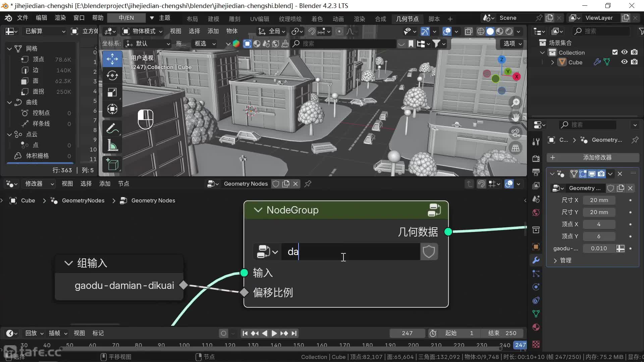Toggle Collection render camera icon
The height and width of the screenshot is (362, 644).
tap(634, 52)
